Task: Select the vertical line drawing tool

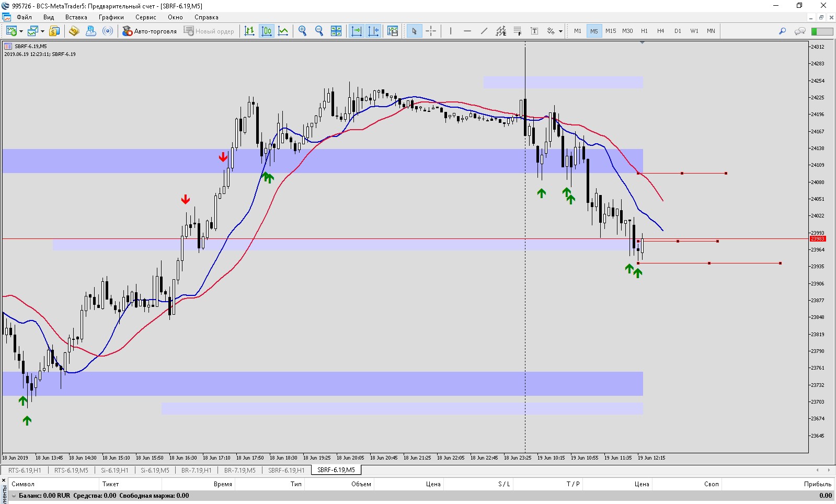Action: (x=451, y=31)
